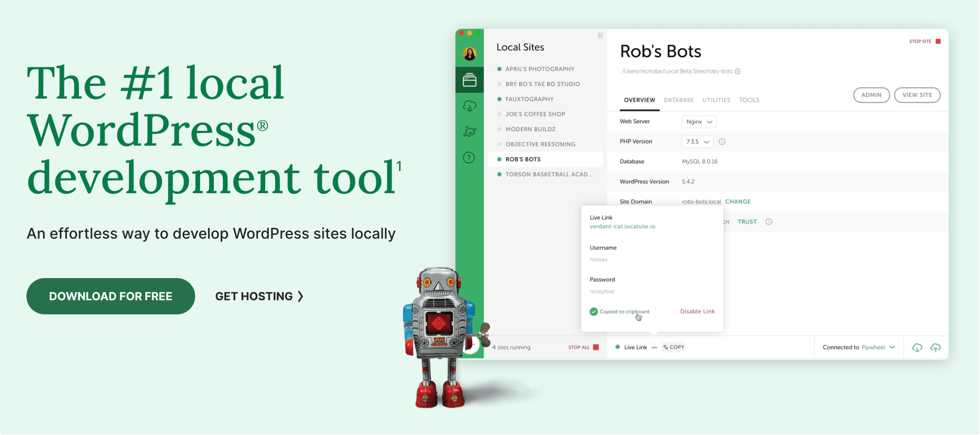This screenshot has height=435, width=980.
Task: Click the red close window dot
Action: 461,33
